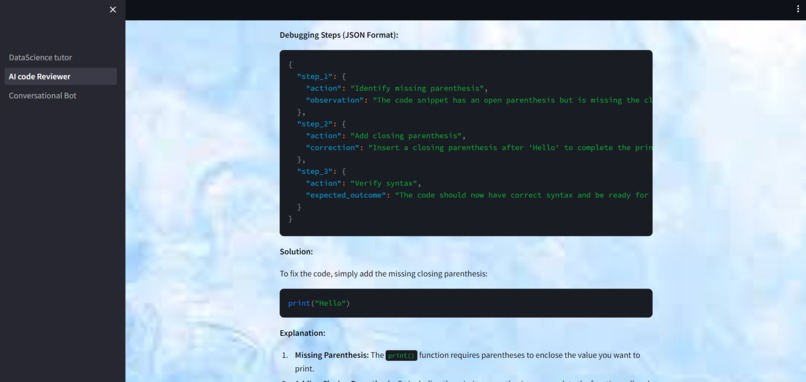Click the "step_3" key in JSON
The height and width of the screenshot is (382, 806).
click(x=315, y=171)
